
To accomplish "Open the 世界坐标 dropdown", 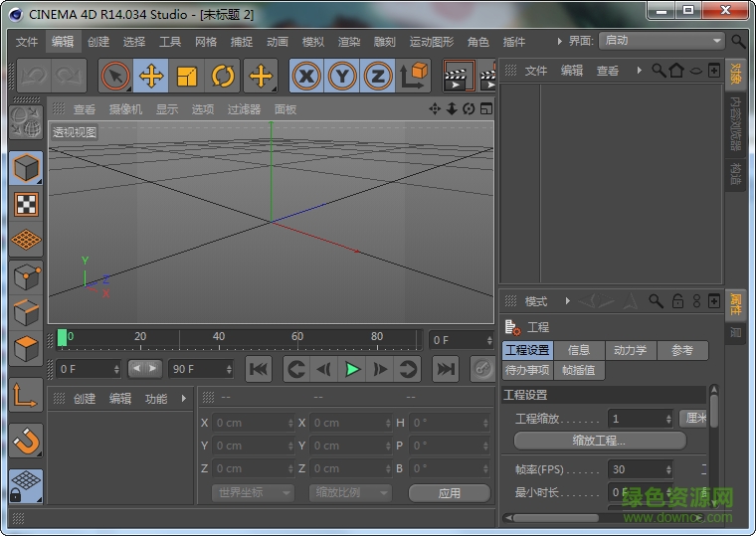I will (x=253, y=492).
